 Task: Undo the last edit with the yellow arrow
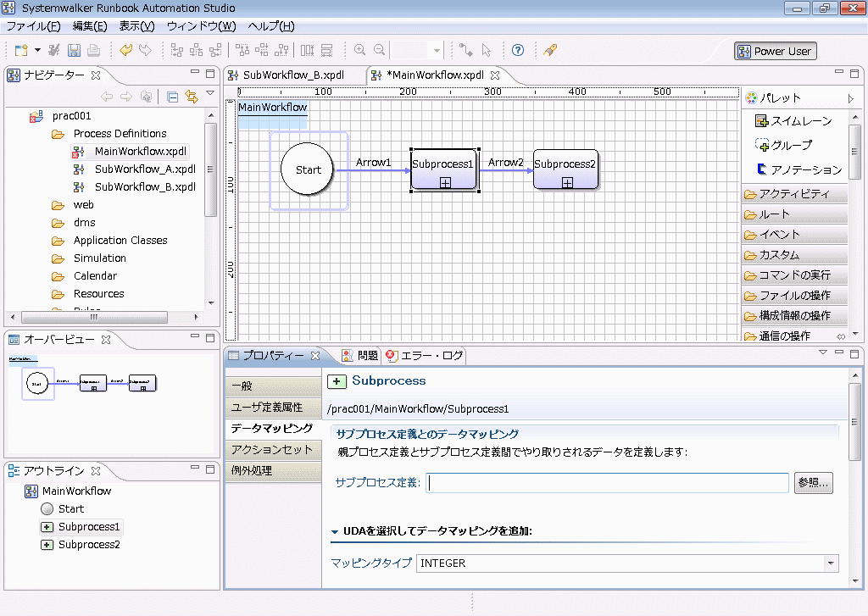(x=125, y=50)
